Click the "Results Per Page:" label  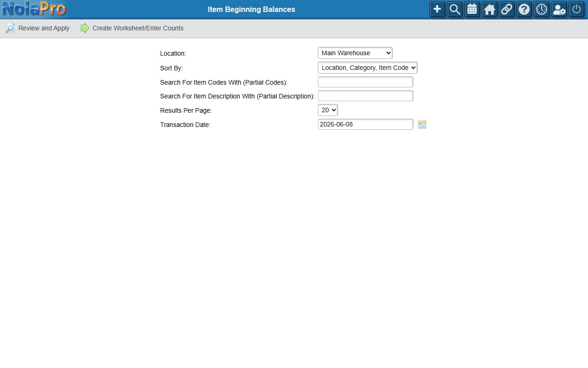click(x=186, y=110)
